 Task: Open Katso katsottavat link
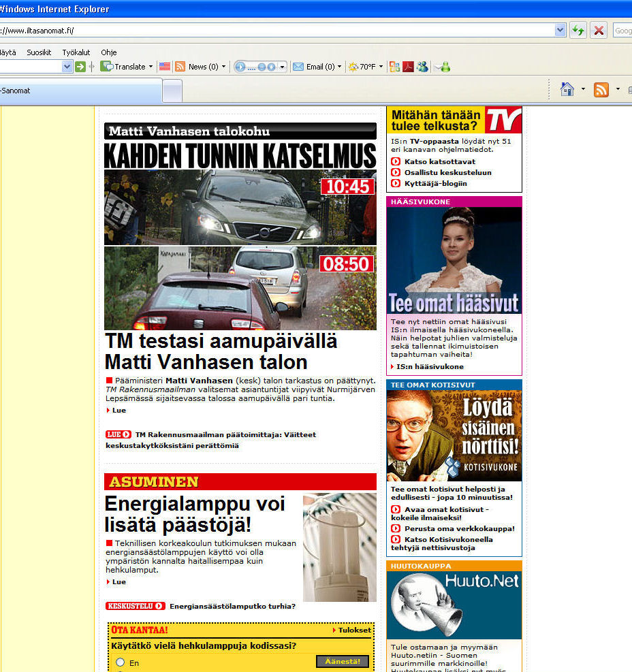pos(439,161)
